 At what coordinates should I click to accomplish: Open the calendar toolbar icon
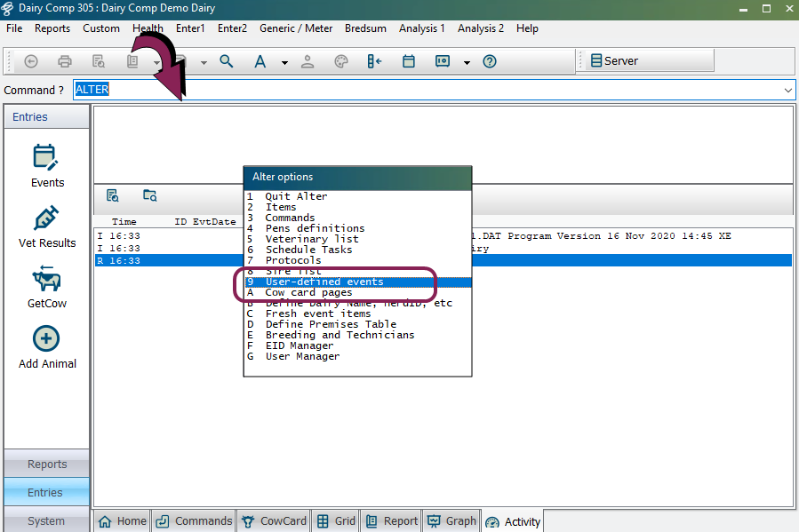click(409, 61)
